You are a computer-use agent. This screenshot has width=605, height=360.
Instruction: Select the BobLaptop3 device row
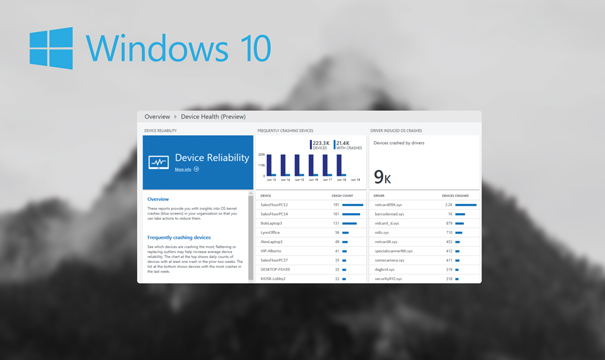311,223
